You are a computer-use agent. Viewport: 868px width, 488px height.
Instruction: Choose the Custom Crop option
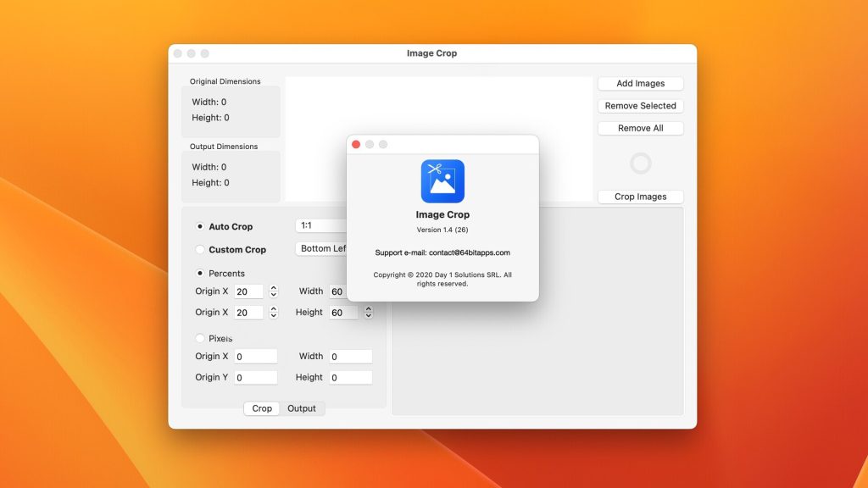(200, 250)
